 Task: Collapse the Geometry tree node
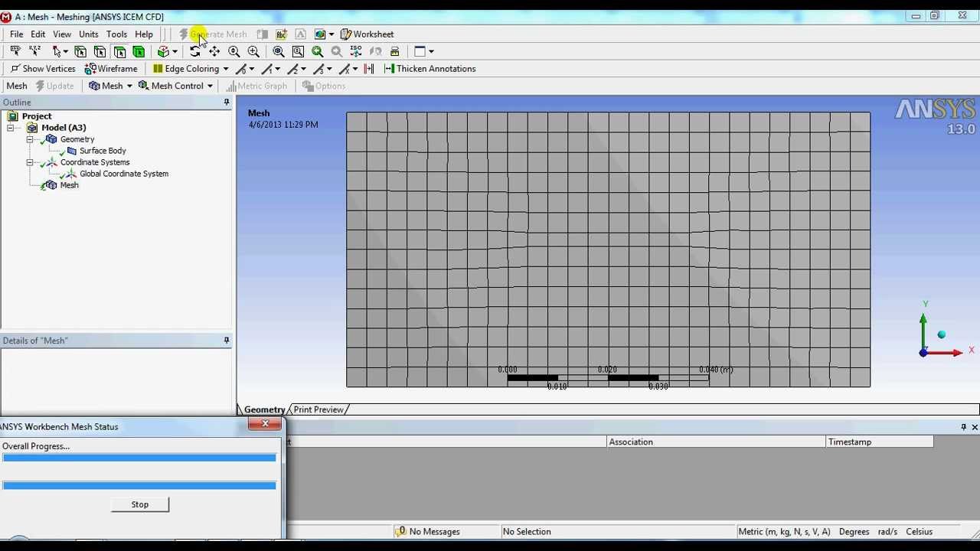tap(30, 139)
